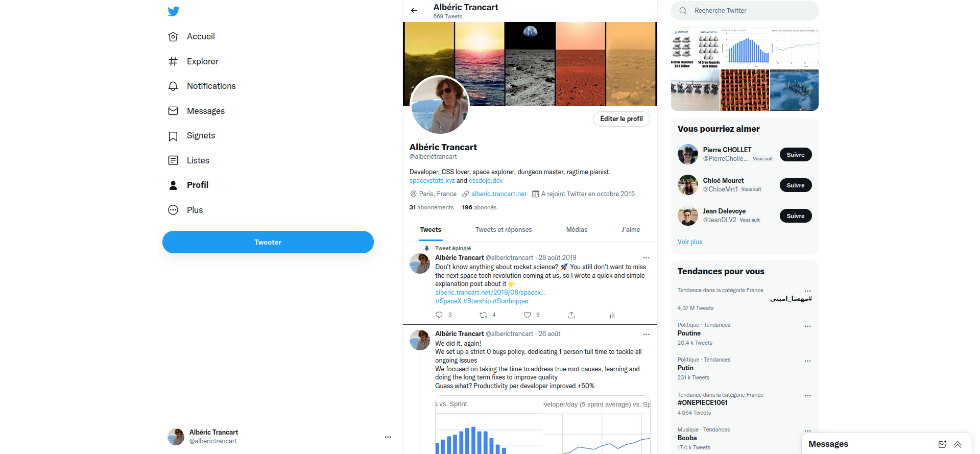Switch to Tweets et réponses tab
The image size is (980, 454).
point(504,230)
